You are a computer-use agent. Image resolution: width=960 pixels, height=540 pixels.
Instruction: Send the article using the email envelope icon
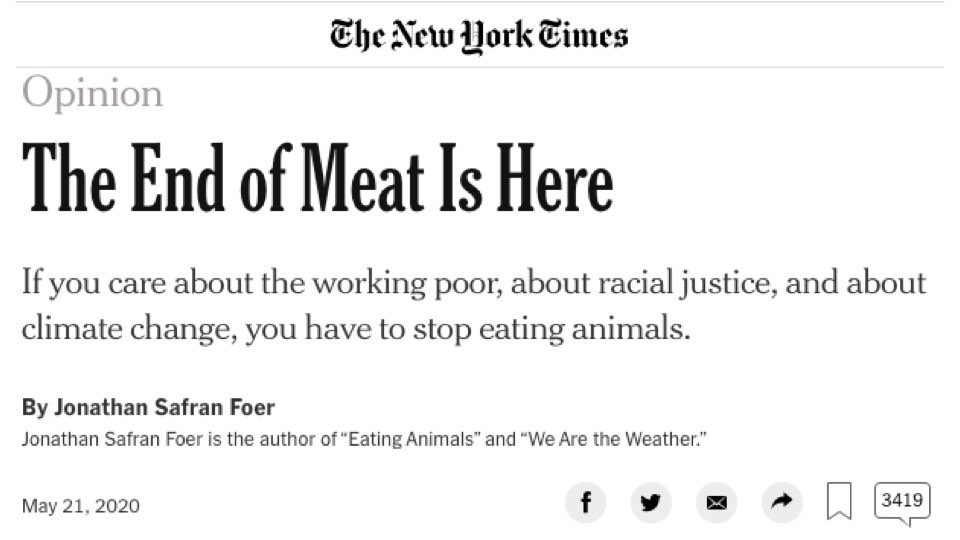pos(716,503)
